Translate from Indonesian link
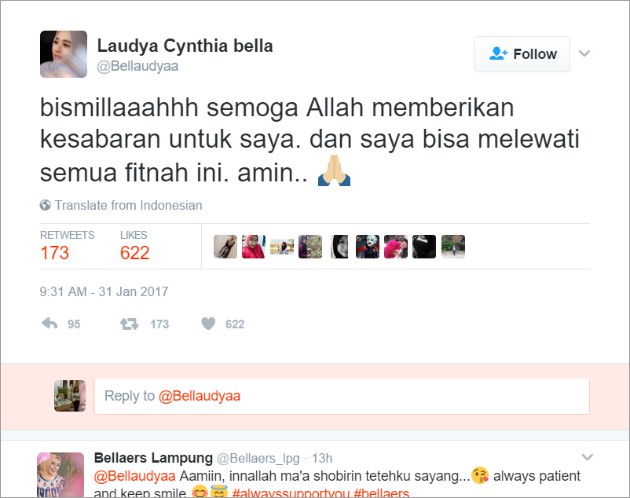 [128, 205]
